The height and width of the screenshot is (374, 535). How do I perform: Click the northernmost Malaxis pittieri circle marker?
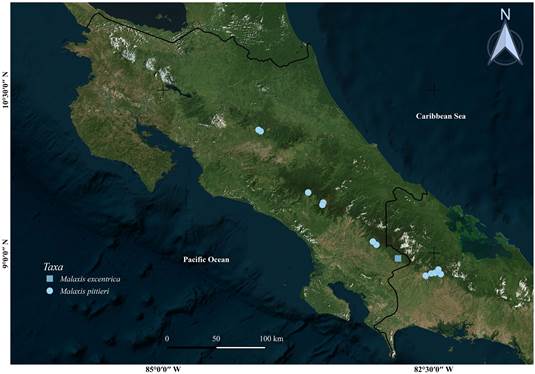tap(260, 130)
